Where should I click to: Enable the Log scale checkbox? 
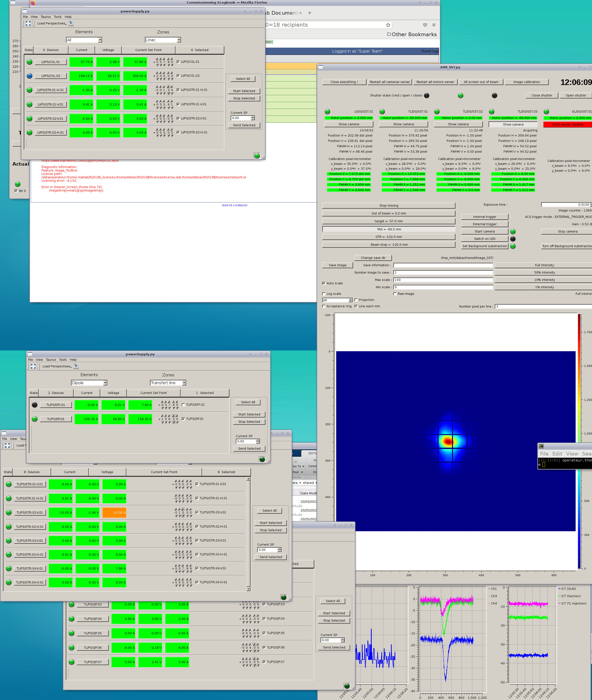point(324,294)
